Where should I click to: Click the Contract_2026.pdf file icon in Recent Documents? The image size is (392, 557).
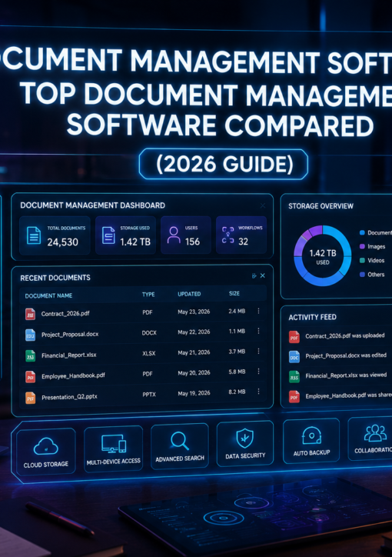(x=30, y=314)
